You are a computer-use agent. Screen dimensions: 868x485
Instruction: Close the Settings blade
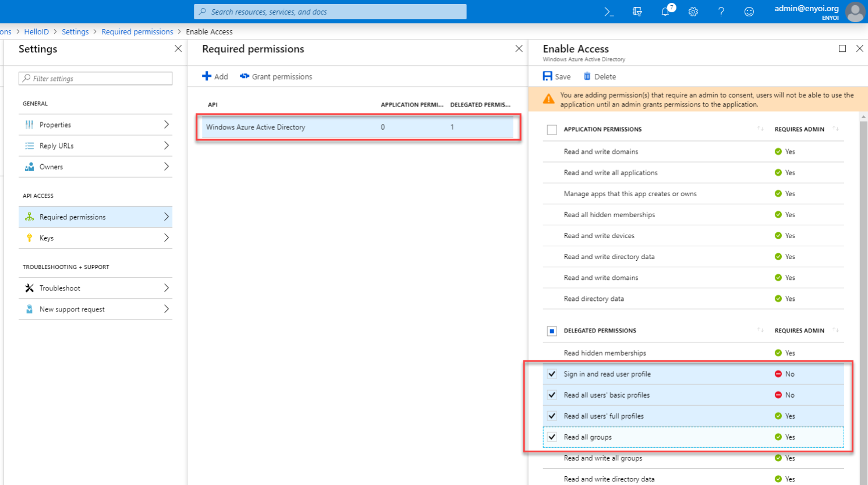click(178, 49)
